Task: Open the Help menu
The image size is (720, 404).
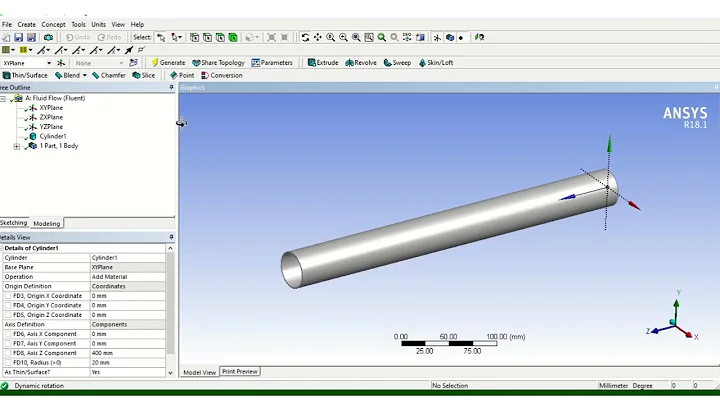Action: click(x=137, y=24)
